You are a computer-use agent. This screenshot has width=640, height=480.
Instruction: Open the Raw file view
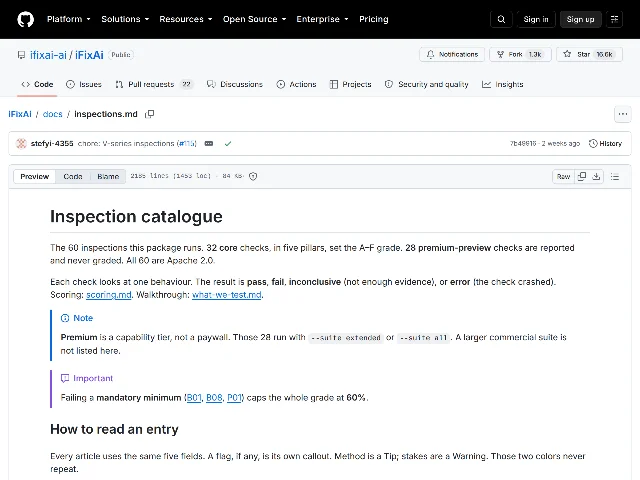point(563,176)
